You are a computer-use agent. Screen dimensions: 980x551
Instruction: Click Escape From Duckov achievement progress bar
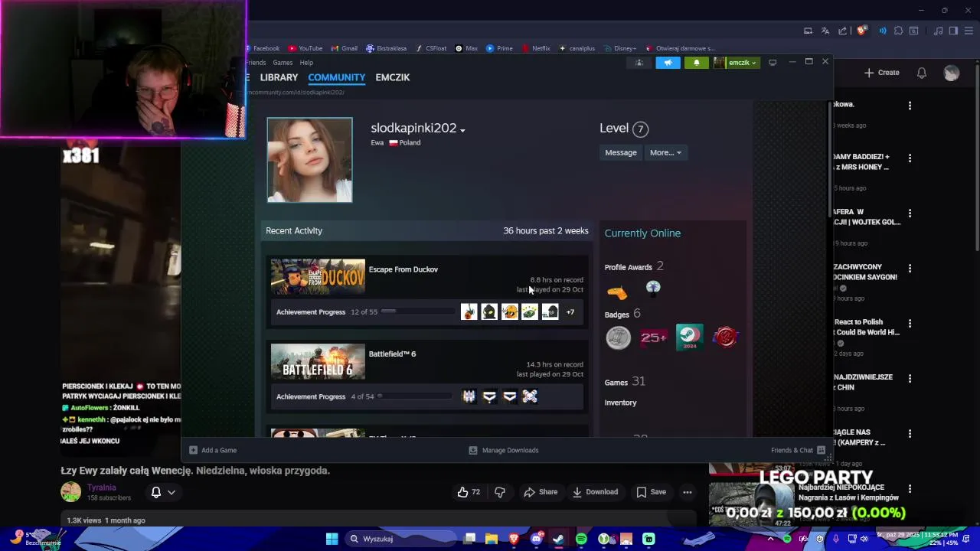tap(417, 311)
